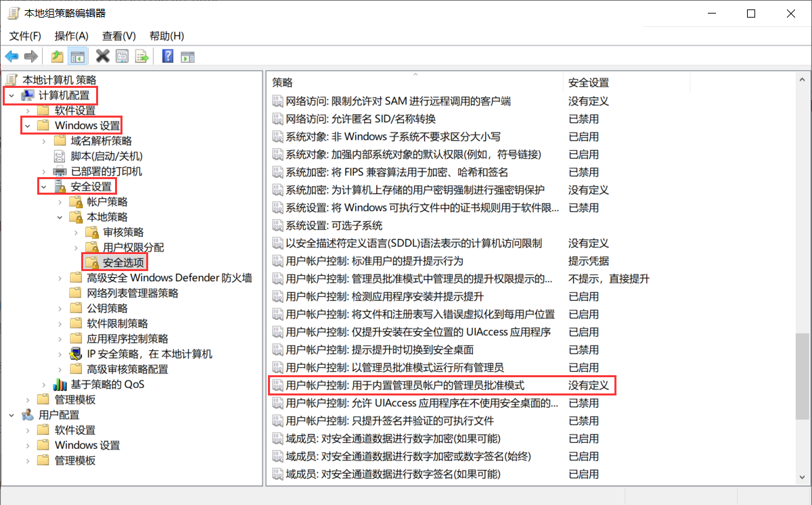This screenshot has width=812, height=505.
Task: Click the 提示凭据 setting value
Action: 589,261
